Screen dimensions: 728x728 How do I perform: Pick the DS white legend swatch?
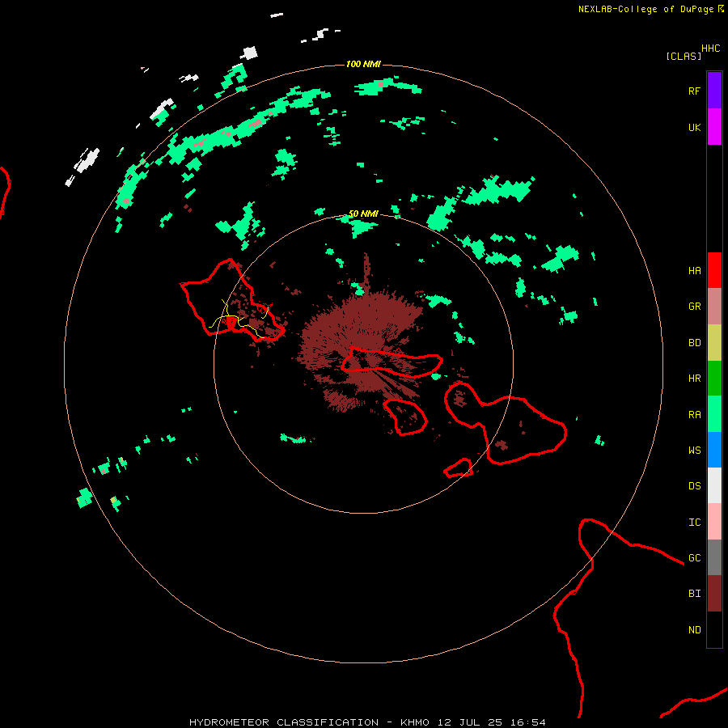click(714, 485)
